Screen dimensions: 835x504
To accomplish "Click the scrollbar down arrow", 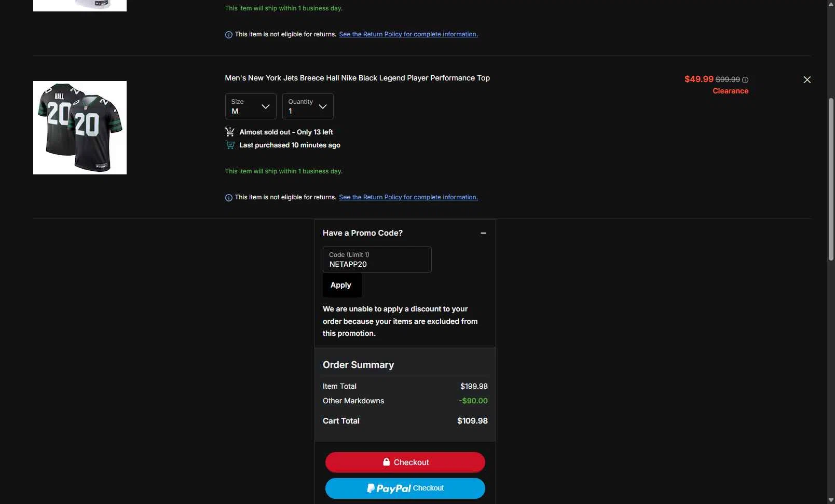I will 831,500.
